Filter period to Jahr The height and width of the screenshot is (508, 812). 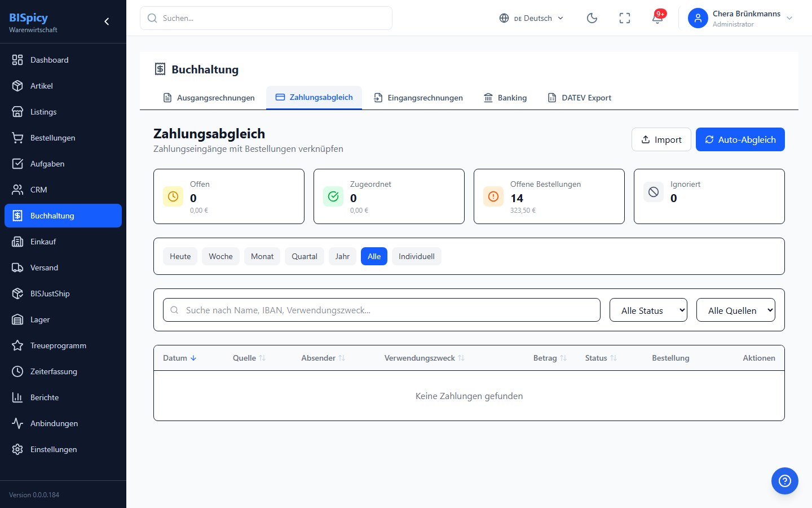(342, 256)
